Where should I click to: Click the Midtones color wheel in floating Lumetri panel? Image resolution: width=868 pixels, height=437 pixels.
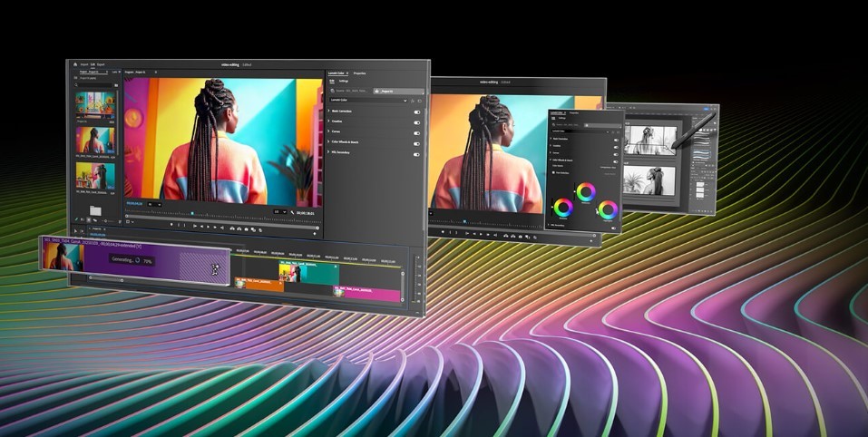coord(586,192)
